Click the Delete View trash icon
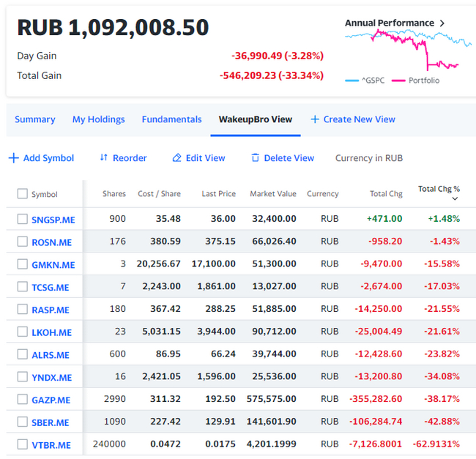The image size is (476, 459). [x=255, y=158]
